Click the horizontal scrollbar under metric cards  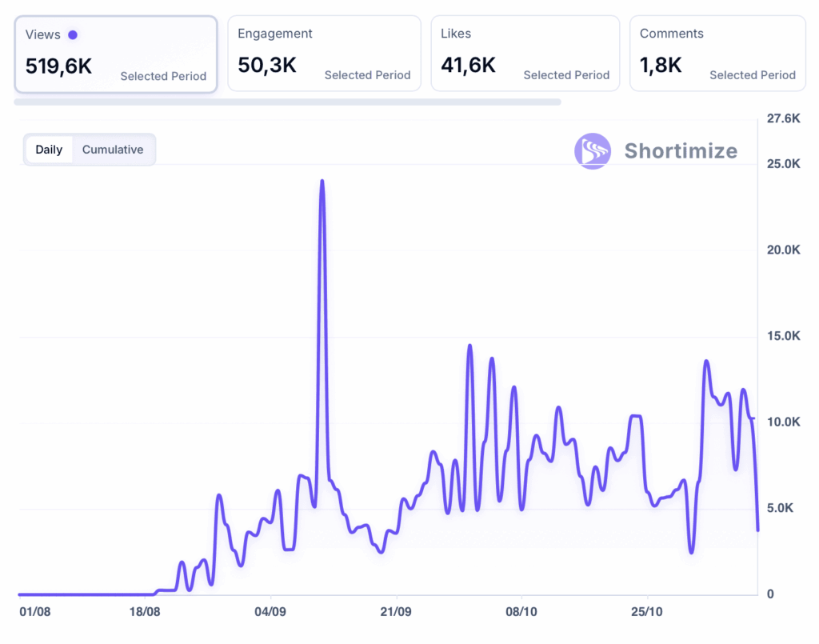click(x=288, y=102)
